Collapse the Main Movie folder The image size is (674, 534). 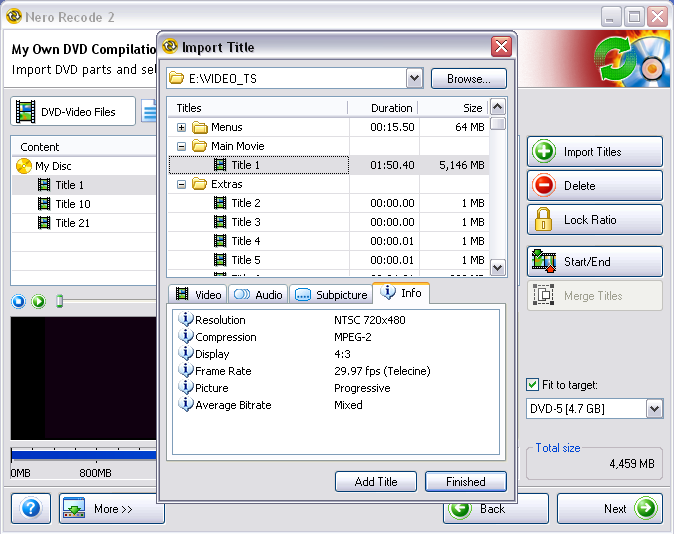[181, 146]
